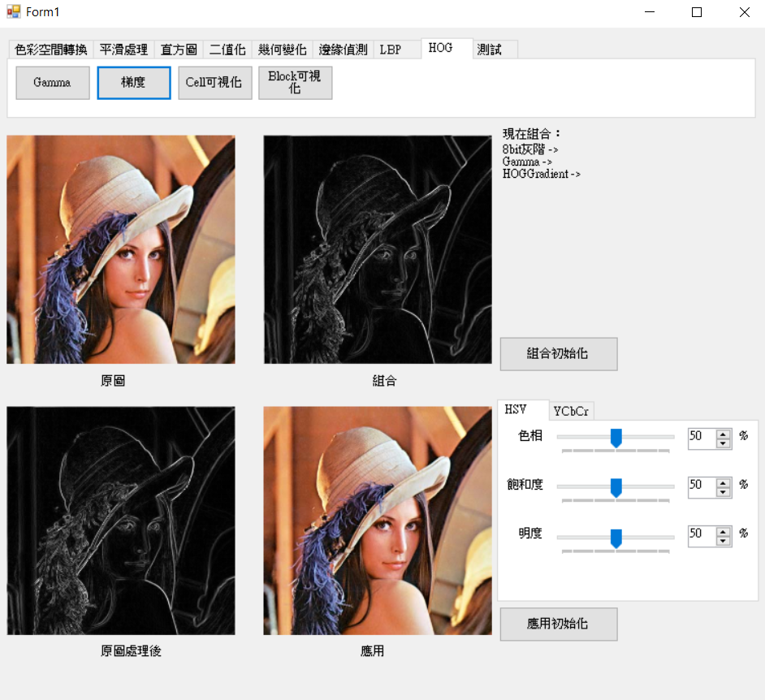This screenshot has width=765, height=700.
Task: Increase 明度 value with up arrow
Action: (723, 531)
